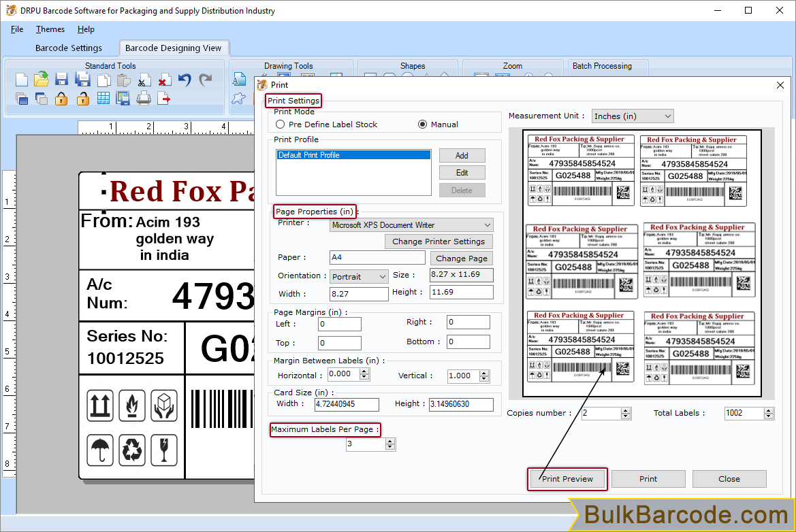Viewport: 796px width, 532px height.
Task: Lock the object with the closed padlock icon
Action: pyautogui.click(x=61, y=99)
